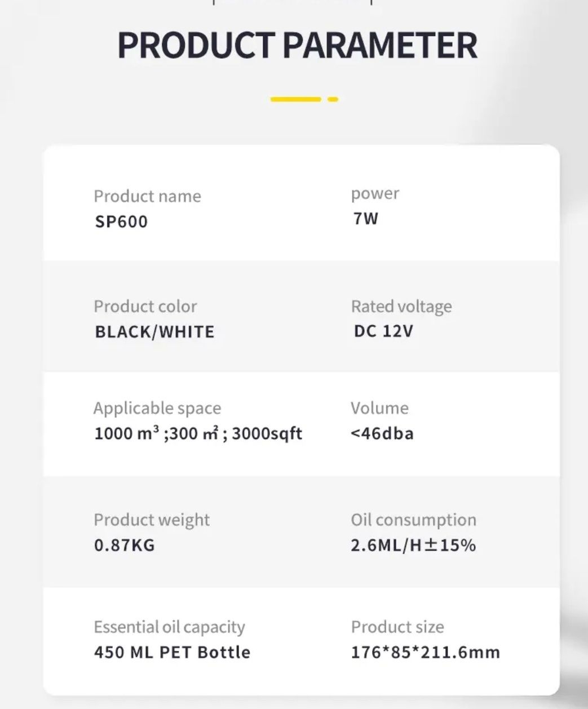Select the Product name label
Viewport: 588px width, 709px height.
(147, 196)
